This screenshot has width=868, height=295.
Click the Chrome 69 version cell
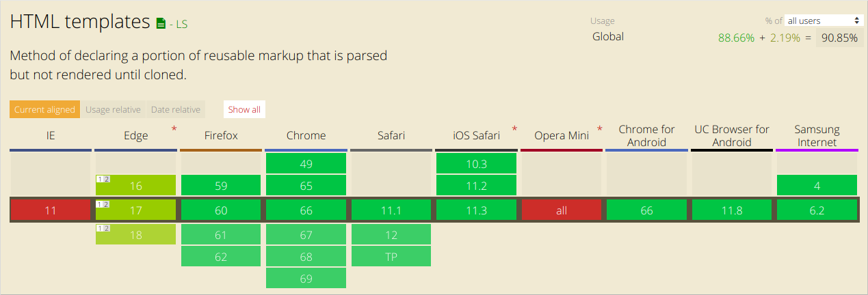306,278
